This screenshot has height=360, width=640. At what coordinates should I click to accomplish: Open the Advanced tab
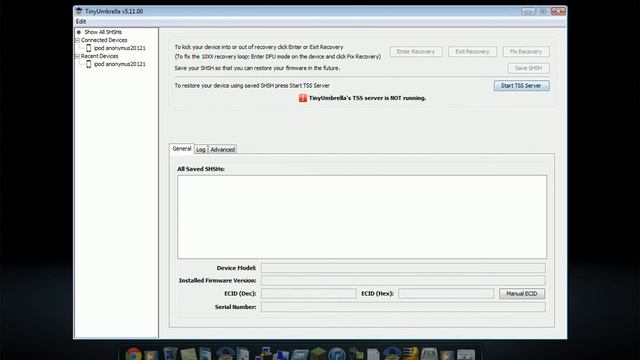coord(222,149)
